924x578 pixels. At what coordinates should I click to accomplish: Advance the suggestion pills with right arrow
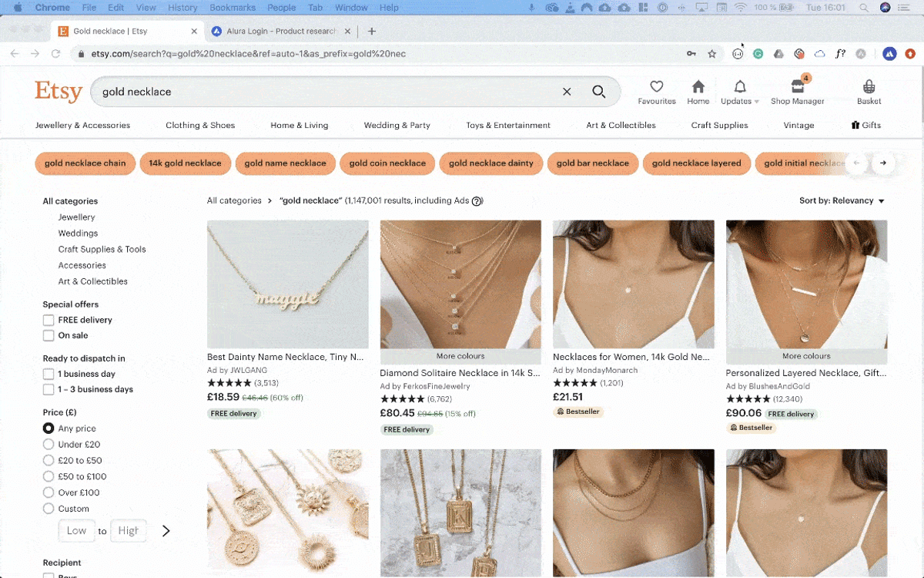(x=882, y=163)
